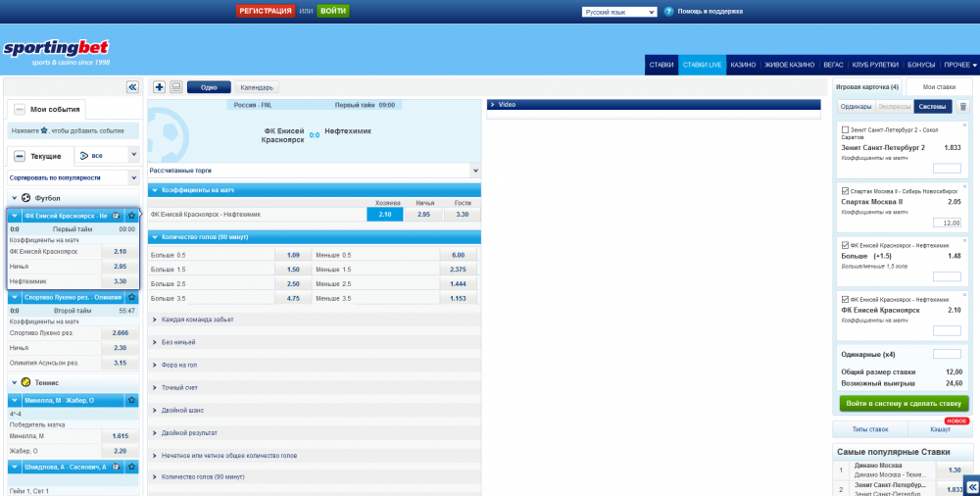
Task: Select the Системы bet type tab
Action: (933, 107)
